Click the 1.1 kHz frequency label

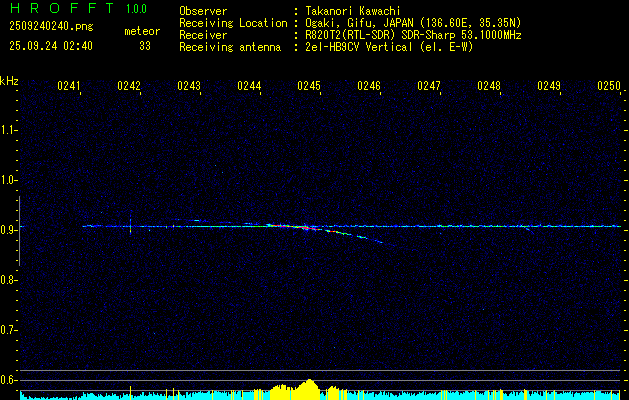[9, 130]
